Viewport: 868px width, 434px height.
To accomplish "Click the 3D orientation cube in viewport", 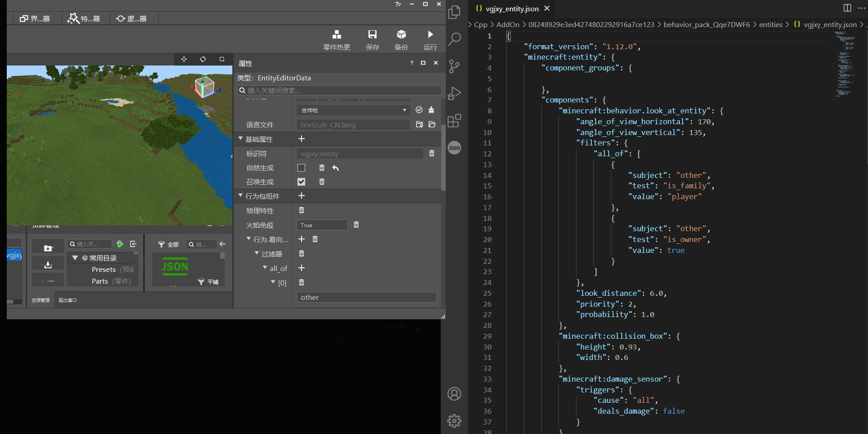I will click(205, 87).
